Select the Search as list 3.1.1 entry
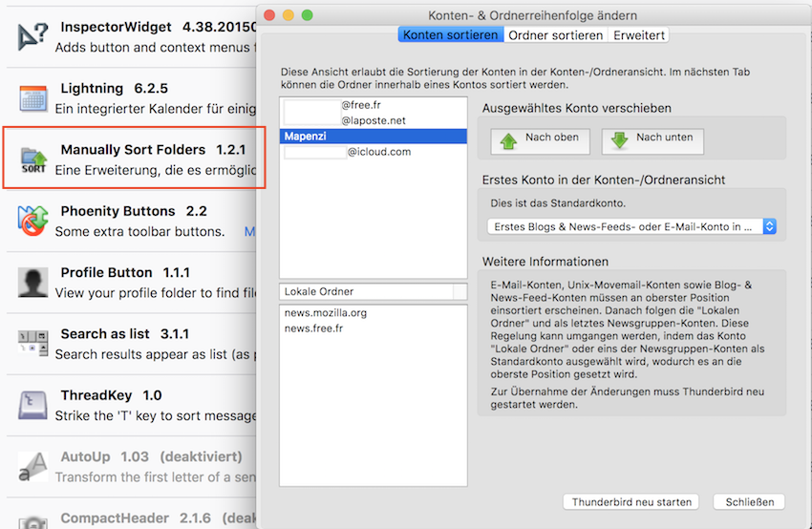 (132, 344)
